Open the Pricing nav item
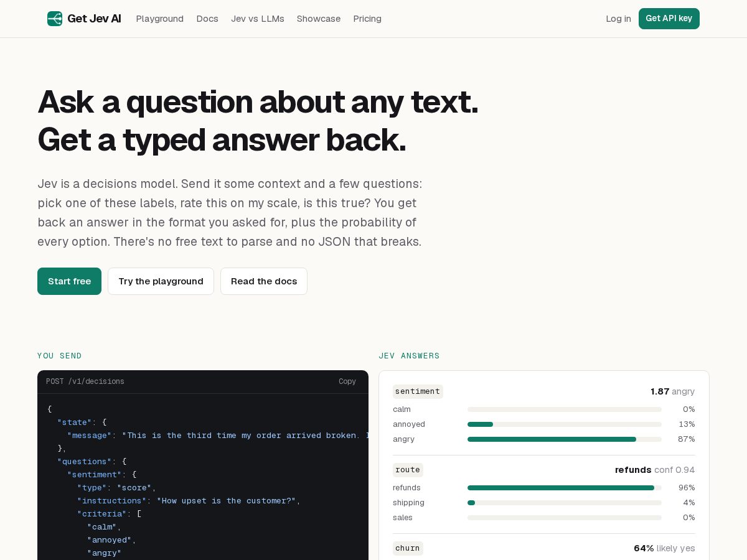Screen dimensions: 747x560 point(367,19)
